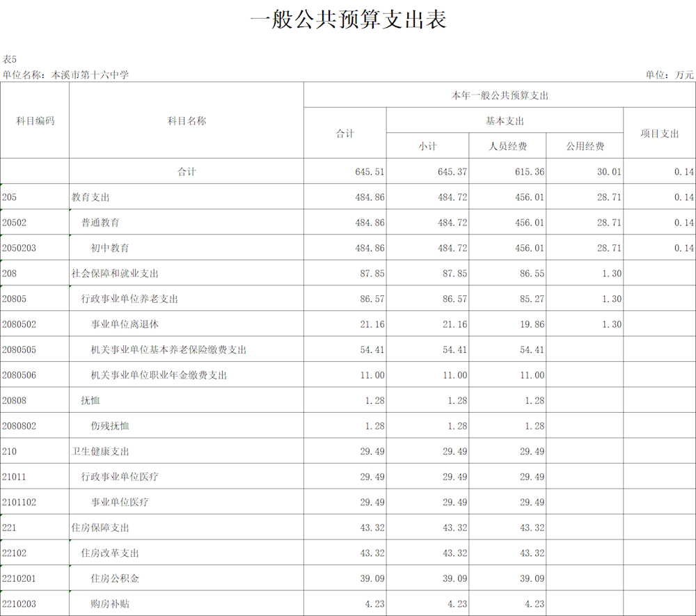Click the 卫生健康支出 row name

click(100, 451)
